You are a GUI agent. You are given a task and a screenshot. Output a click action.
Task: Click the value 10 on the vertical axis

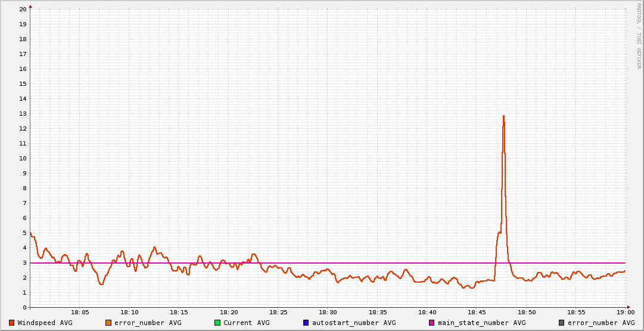[x=23, y=159]
